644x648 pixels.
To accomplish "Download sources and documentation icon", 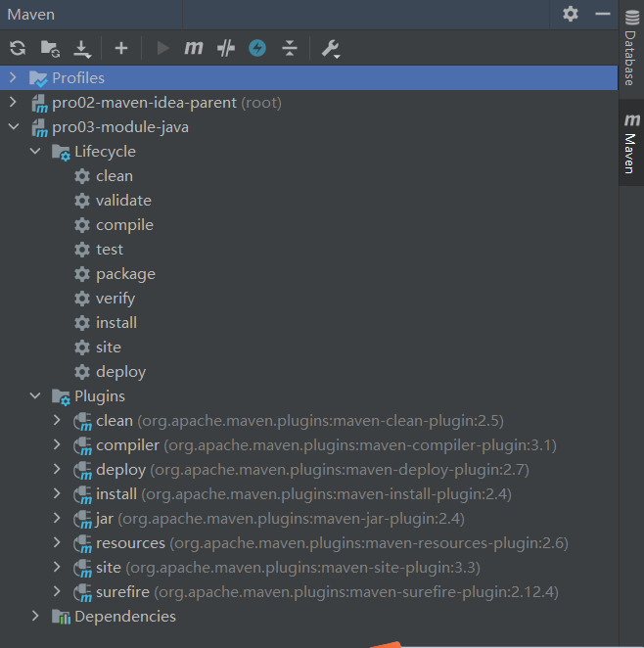I will [82, 49].
